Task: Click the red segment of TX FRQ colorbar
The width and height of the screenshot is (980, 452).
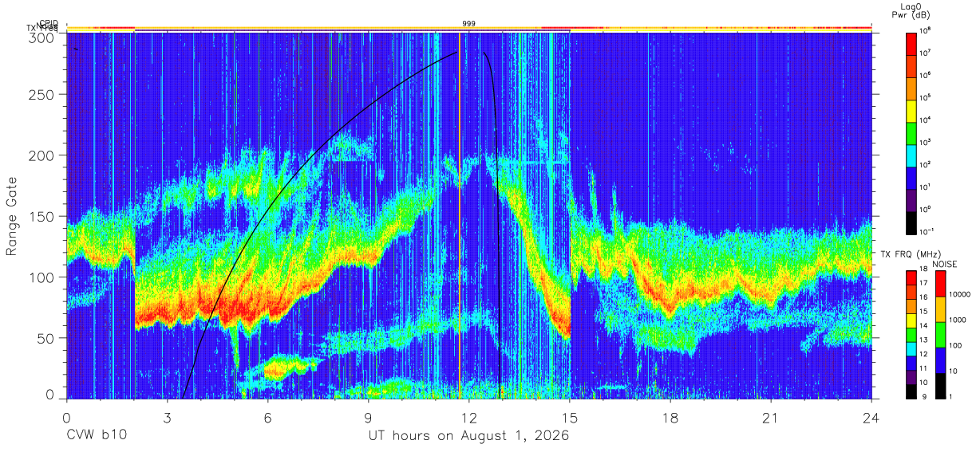Action: tap(911, 277)
